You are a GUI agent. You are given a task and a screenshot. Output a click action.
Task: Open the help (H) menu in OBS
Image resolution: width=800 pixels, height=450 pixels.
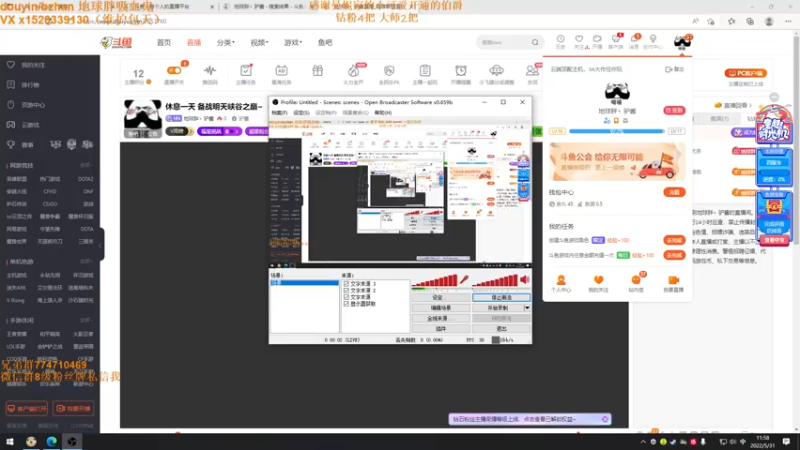tap(383, 113)
